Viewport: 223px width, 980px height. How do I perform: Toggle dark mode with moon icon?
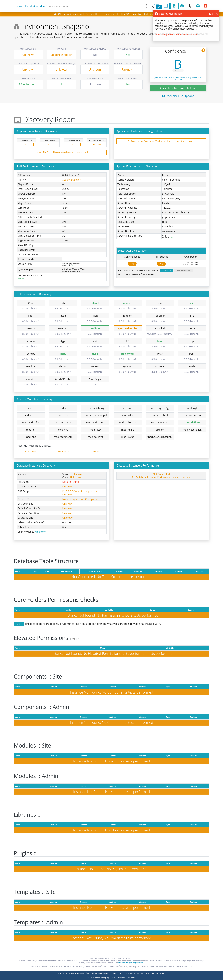pos(190,6)
